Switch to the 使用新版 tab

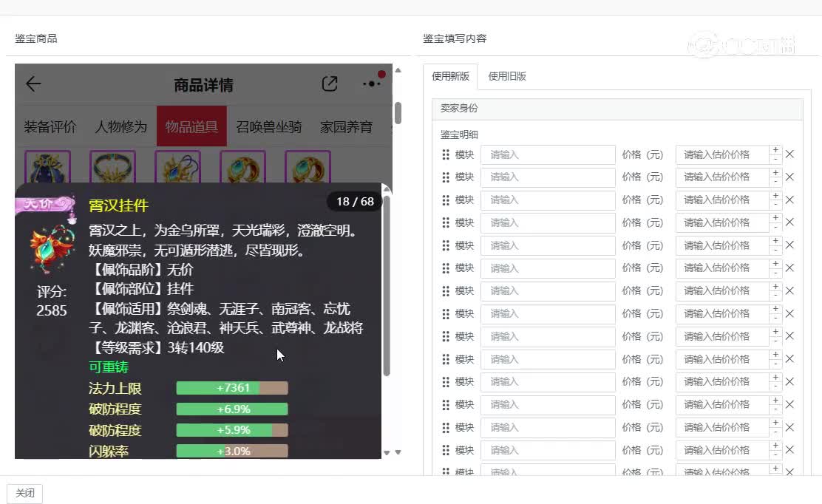(x=450, y=77)
